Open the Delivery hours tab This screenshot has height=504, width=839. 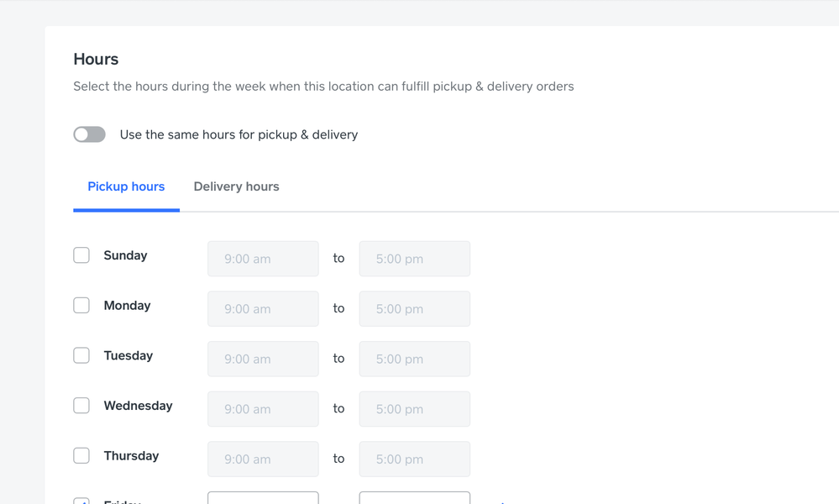(x=236, y=186)
